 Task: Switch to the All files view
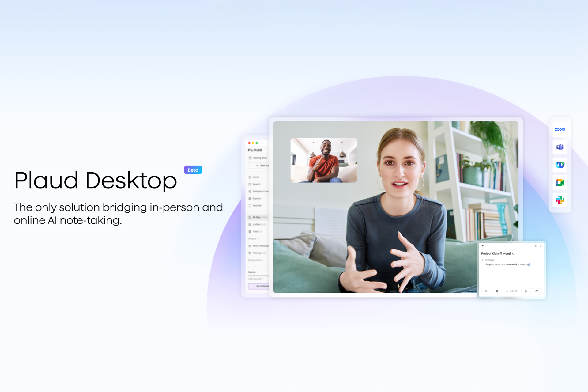pos(254,217)
